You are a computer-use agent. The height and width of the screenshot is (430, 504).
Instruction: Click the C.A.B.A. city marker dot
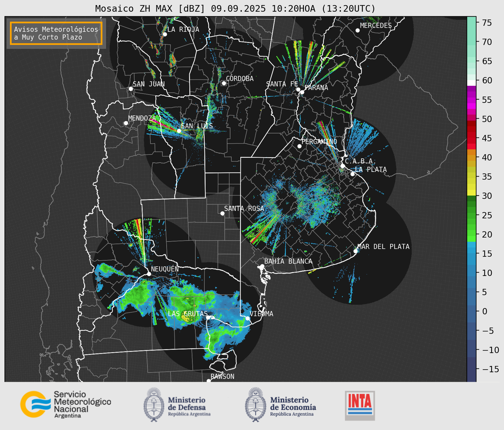(343, 166)
